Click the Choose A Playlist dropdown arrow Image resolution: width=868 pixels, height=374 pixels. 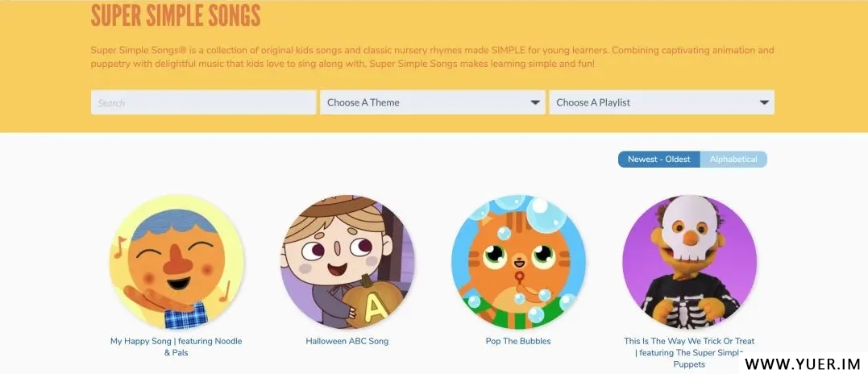click(764, 102)
